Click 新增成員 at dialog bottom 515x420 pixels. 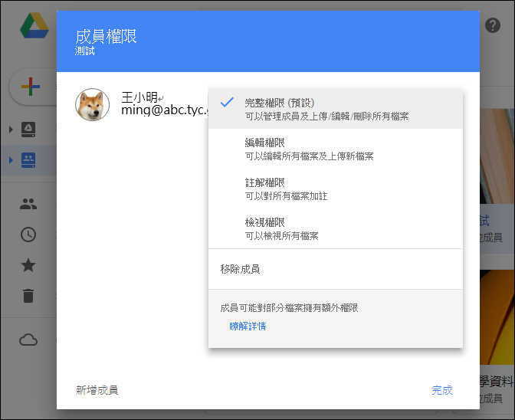pyautogui.click(x=97, y=390)
